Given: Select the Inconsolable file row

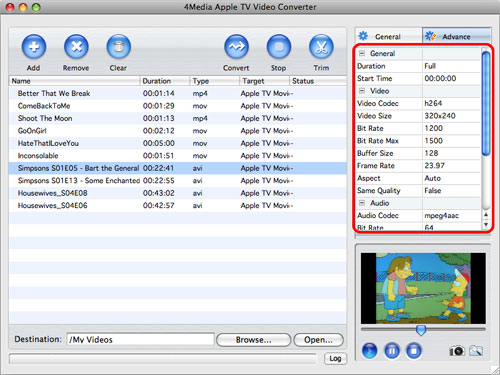Looking at the screenshot, I should click(177, 156).
